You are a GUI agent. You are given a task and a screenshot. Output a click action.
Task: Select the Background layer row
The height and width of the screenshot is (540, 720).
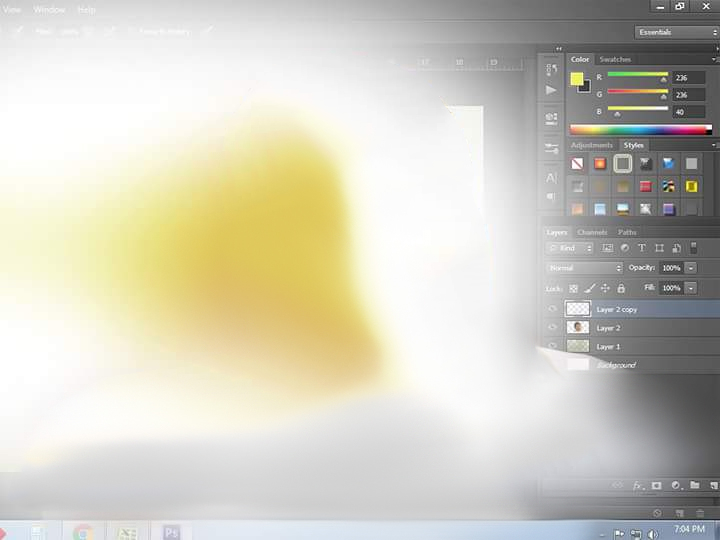coord(632,365)
